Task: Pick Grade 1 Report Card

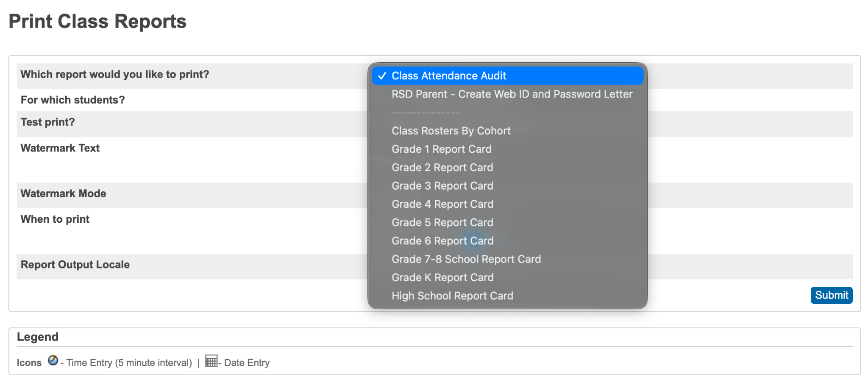Action: (507, 149)
